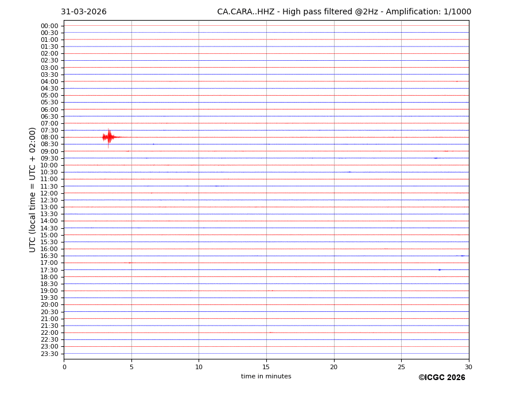Click the 25 tick label on the x-axis
532x399 pixels.
401,367
